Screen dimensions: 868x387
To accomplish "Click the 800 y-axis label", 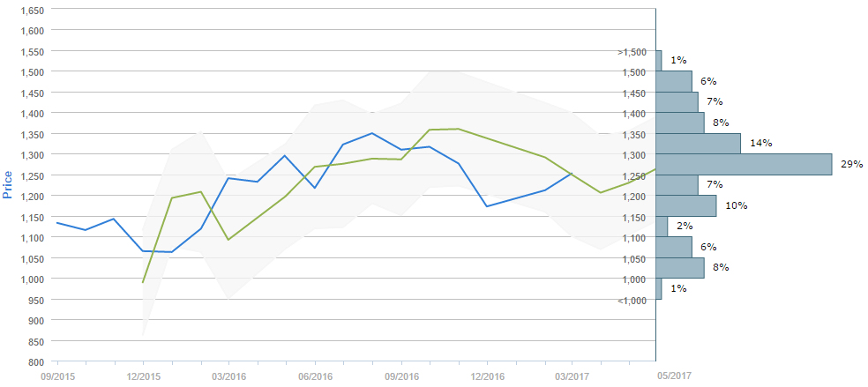I will click(35, 361).
